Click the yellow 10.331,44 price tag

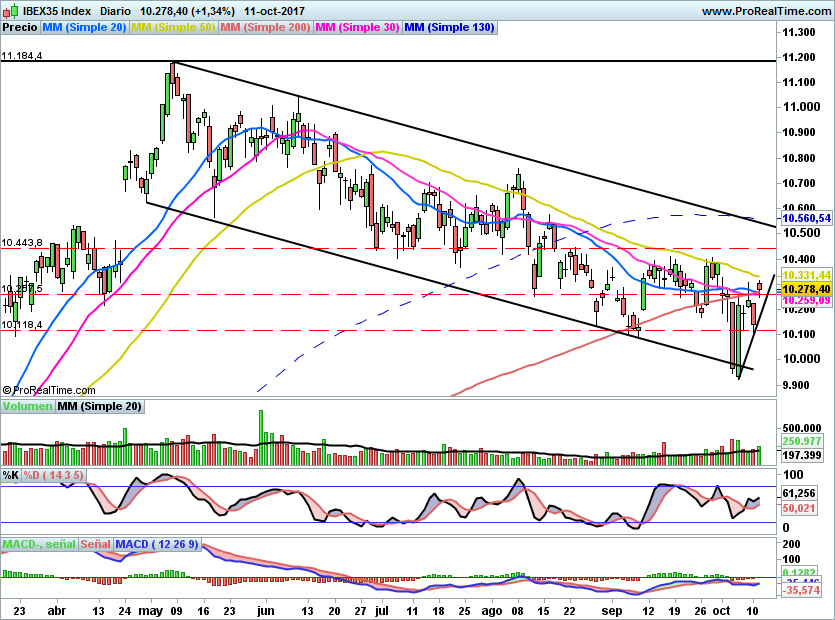(x=806, y=275)
